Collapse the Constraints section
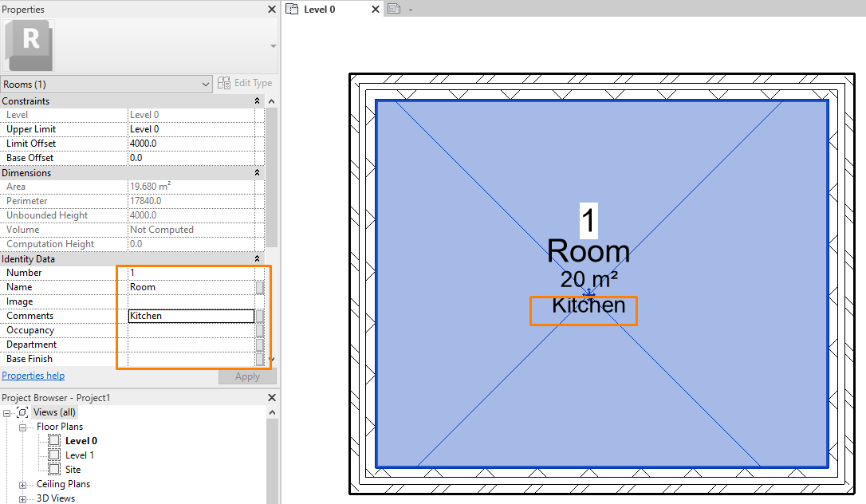The height and width of the screenshot is (504, 866). point(257,100)
